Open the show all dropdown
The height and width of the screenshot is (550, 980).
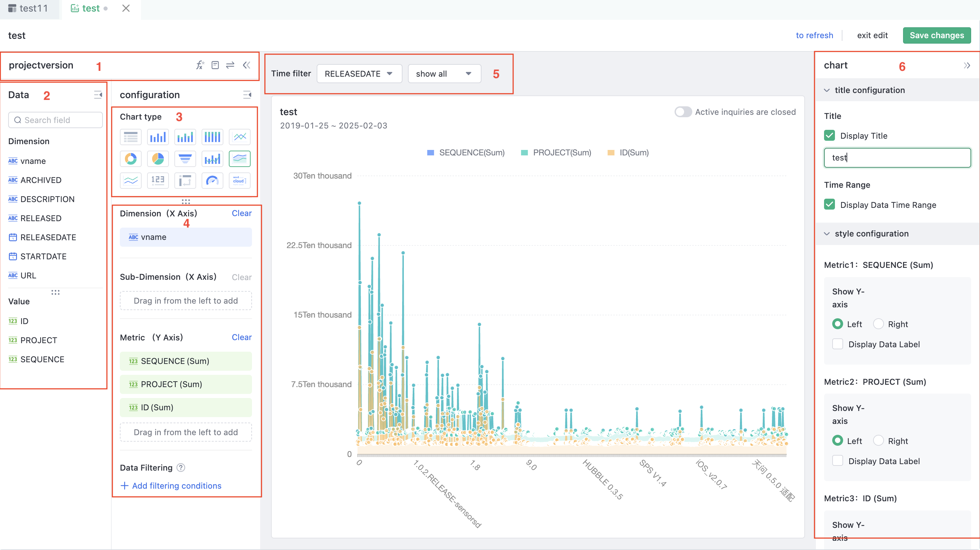point(444,74)
